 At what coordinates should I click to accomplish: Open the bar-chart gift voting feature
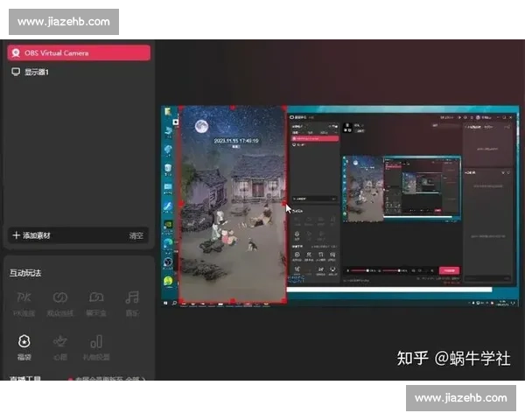tap(96, 347)
